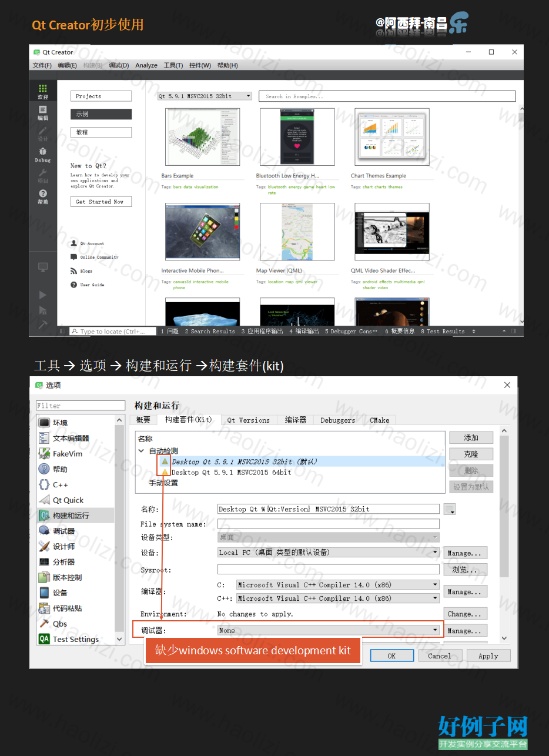Open the Debug mode in Qt Creator sidebar
Viewport: 549px width, 756px height.
pyautogui.click(x=43, y=155)
